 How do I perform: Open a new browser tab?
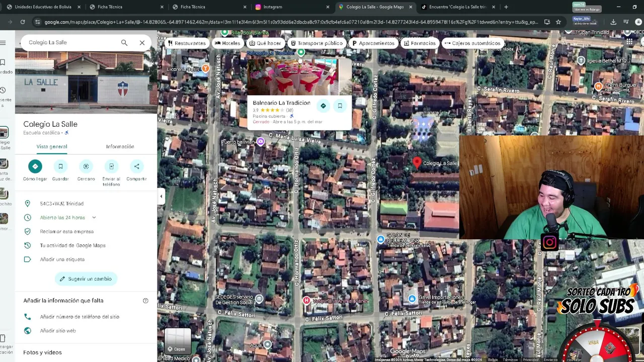[x=506, y=7]
